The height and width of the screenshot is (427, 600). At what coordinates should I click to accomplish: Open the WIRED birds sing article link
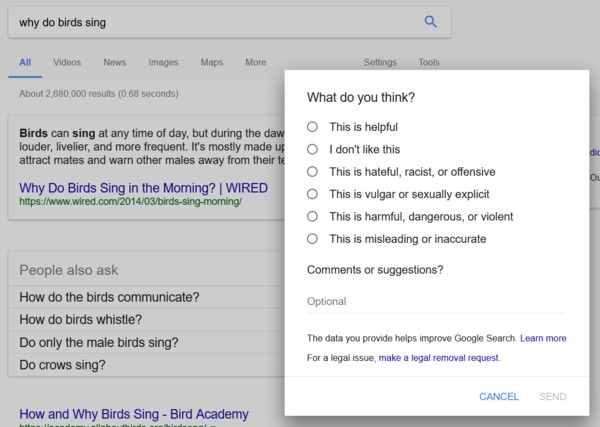point(143,188)
